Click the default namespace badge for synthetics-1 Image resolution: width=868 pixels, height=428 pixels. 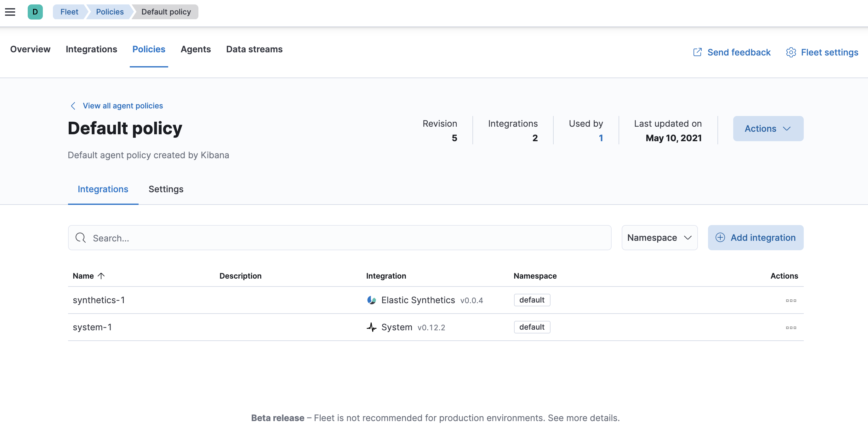pos(532,300)
